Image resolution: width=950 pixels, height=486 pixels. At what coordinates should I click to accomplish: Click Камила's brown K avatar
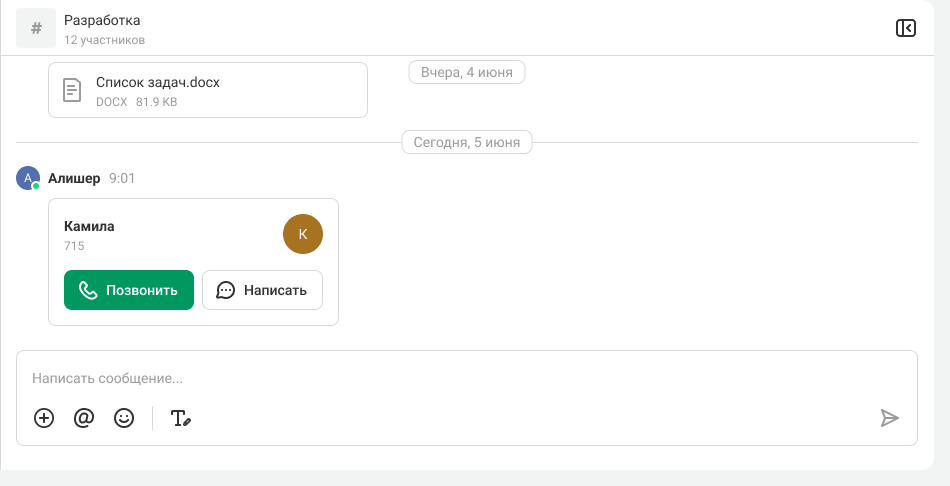(303, 234)
